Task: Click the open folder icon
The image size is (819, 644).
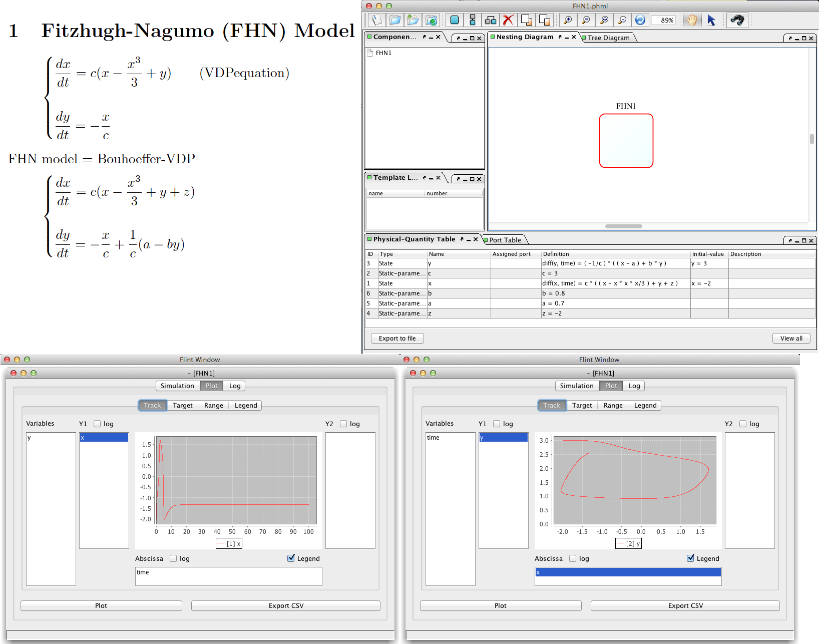Action: (395, 20)
